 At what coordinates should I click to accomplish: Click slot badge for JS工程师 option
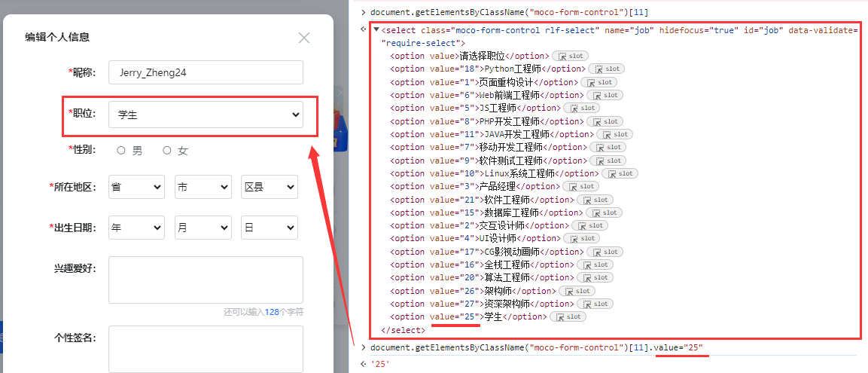(581, 108)
